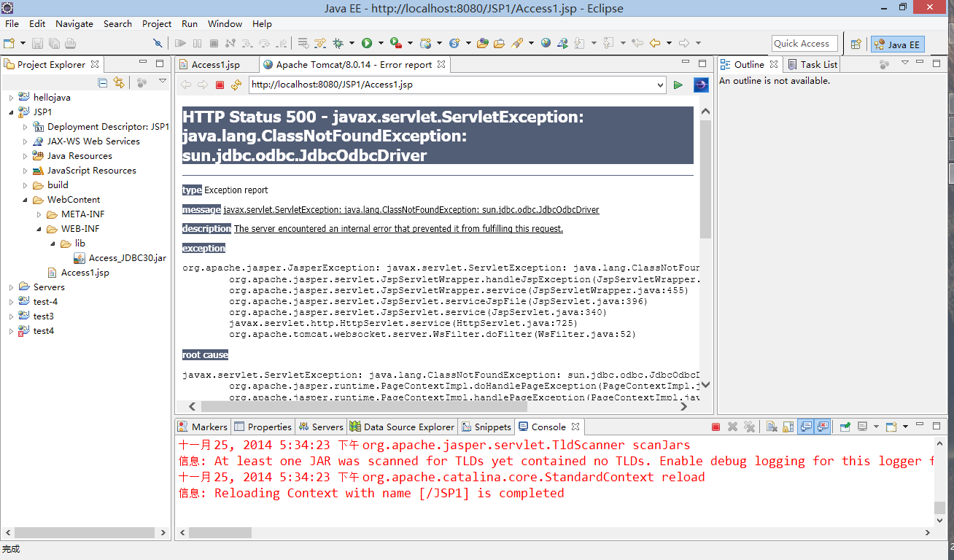The image size is (954, 560).
Task: Click the Run Last Tool icon
Action: pos(396,43)
